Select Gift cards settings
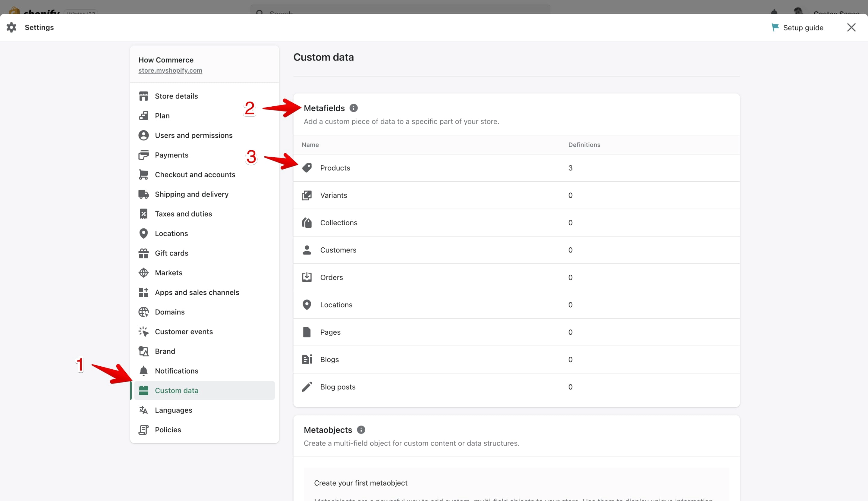The height and width of the screenshot is (501, 868). (204, 253)
